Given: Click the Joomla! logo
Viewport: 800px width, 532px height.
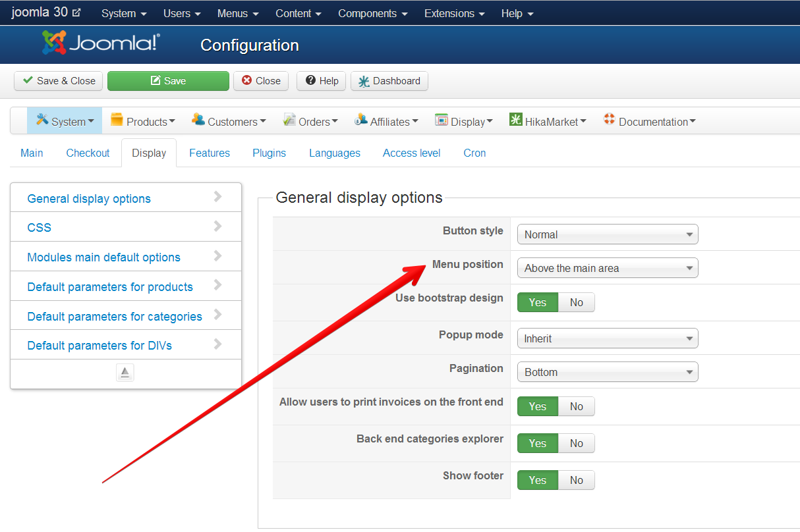Looking at the screenshot, I should (101, 43).
